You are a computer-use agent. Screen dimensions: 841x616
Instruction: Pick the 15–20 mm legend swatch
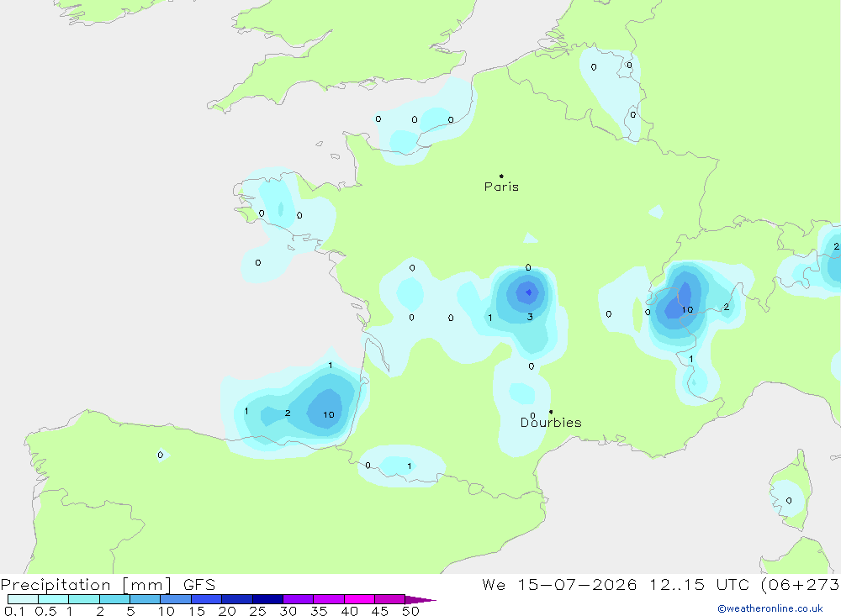[x=207, y=599]
